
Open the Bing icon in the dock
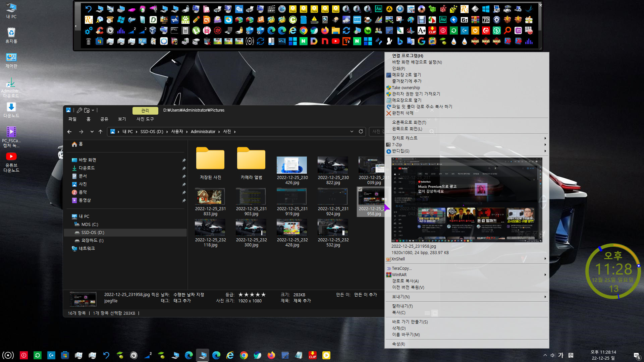pos(400,41)
